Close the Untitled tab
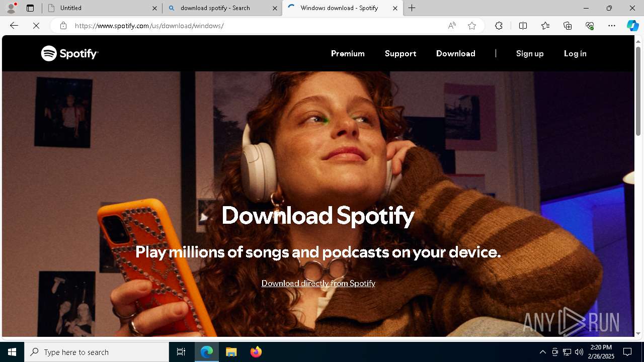The width and height of the screenshot is (644, 362). pyautogui.click(x=154, y=8)
